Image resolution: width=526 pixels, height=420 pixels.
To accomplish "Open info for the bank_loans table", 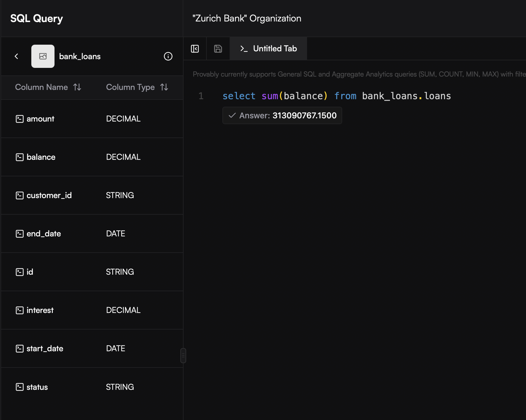I will tap(168, 57).
